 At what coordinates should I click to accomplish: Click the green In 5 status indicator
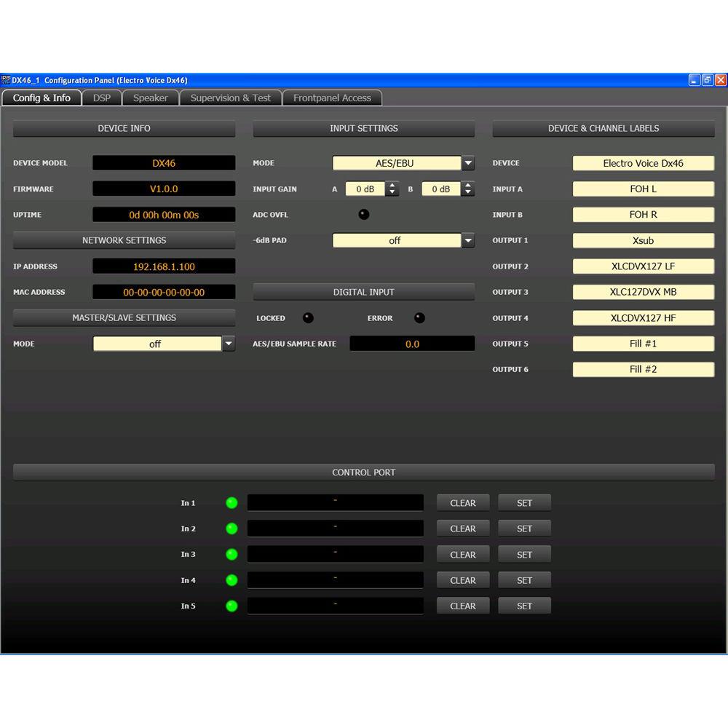(x=232, y=606)
